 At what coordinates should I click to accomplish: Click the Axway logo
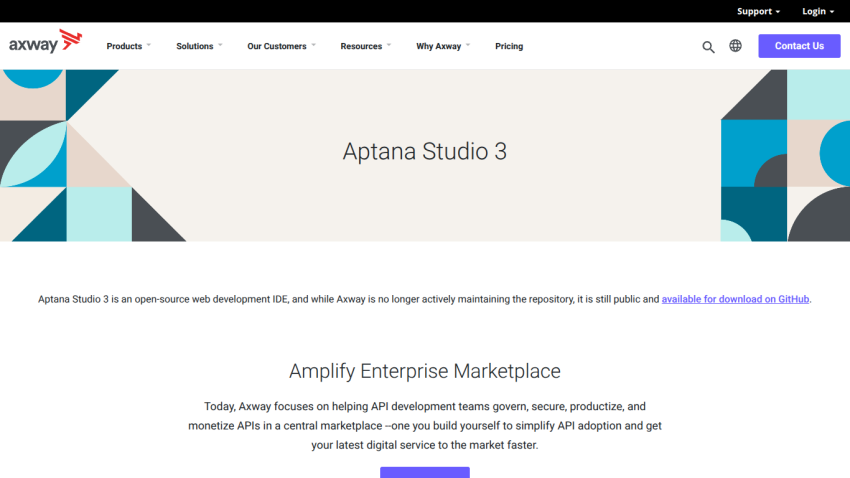click(46, 42)
